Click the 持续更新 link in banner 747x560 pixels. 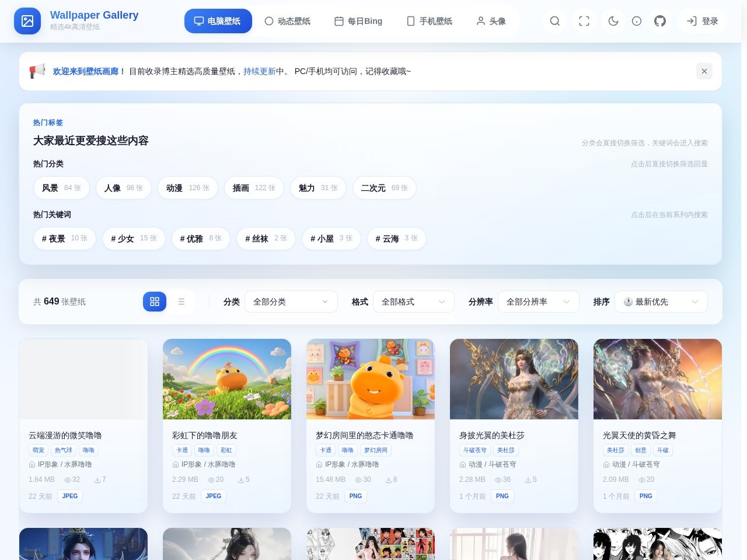point(260,71)
